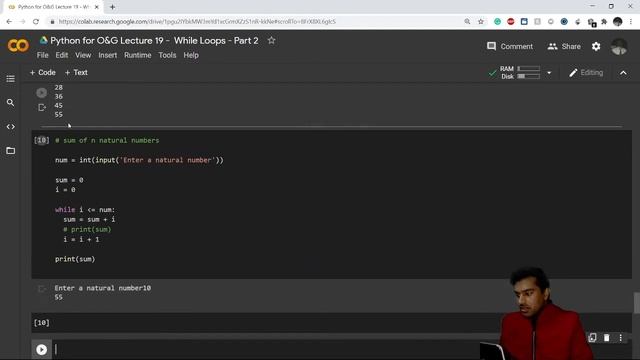Run the empty bottom code cell
The width and height of the screenshot is (640, 360).
(41, 349)
